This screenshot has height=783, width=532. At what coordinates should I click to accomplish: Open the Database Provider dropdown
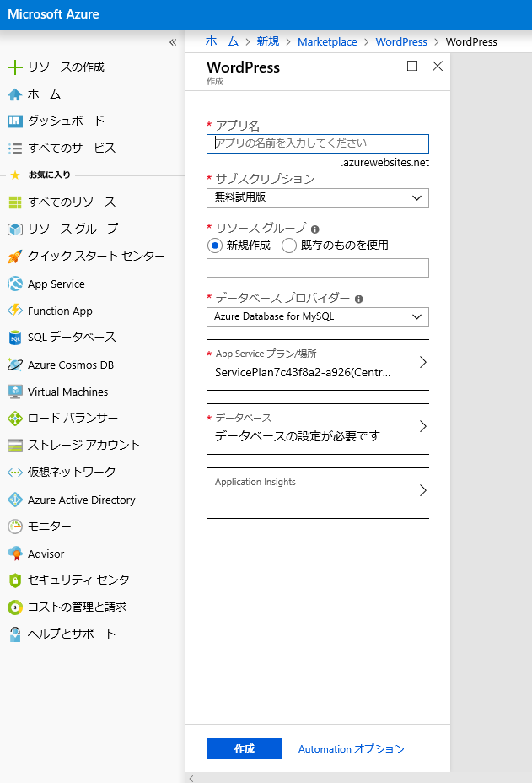pyautogui.click(x=317, y=316)
